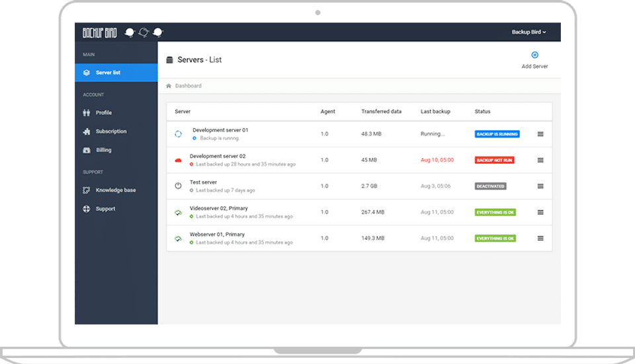
Task: Open menu for Webserver 01, Primary row
Action: point(540,238)
